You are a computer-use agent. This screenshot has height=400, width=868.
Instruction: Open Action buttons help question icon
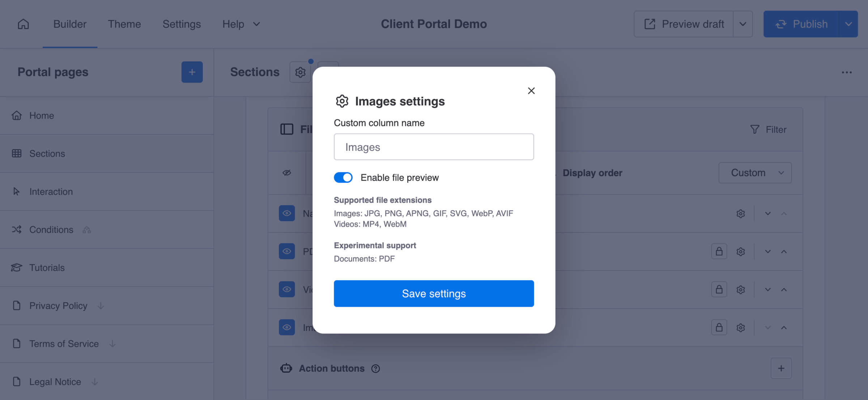(375, 369)
